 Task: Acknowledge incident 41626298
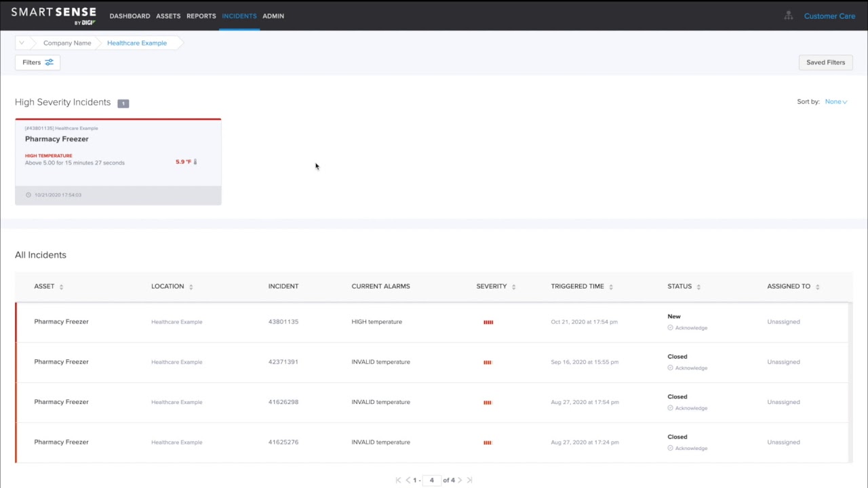687,408
